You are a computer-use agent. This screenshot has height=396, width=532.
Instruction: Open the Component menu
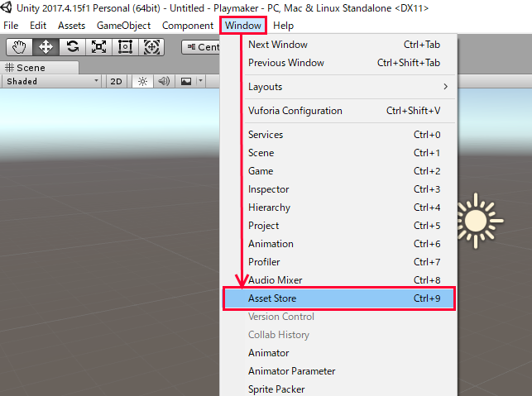pos(188,26)
